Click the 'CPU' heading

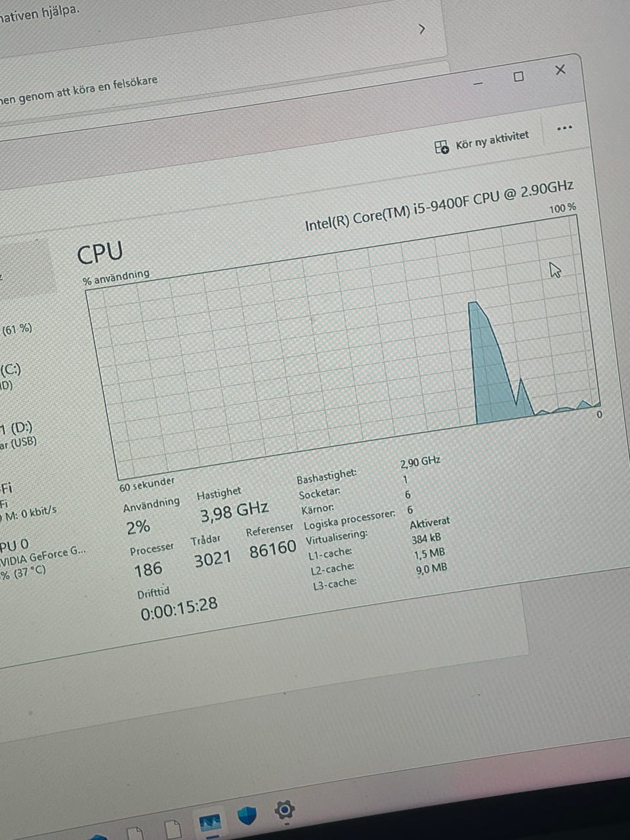pos(100,253)
